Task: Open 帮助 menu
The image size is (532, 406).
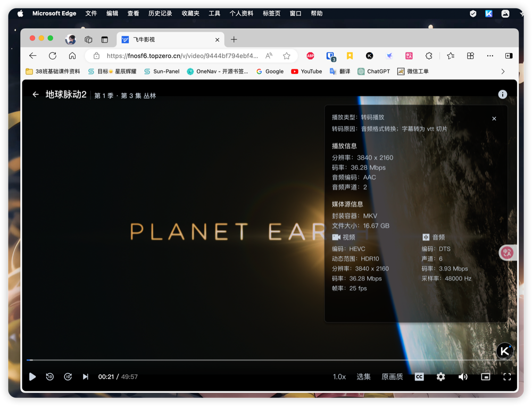Action: coord(317,14)
